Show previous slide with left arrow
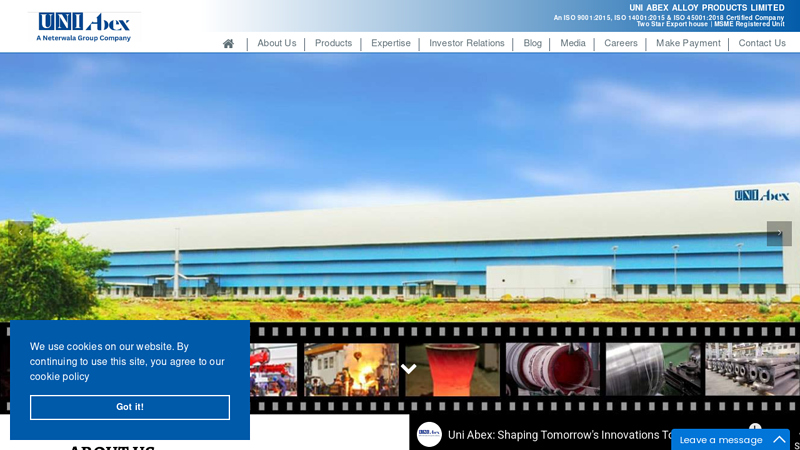 pyautogui.click(x=20, y=233)
